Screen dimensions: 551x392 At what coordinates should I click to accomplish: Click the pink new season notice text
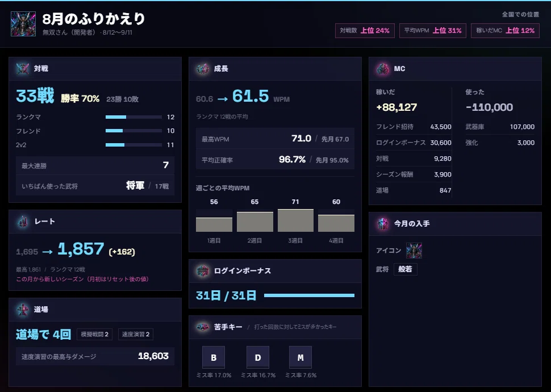click(82, 279)
